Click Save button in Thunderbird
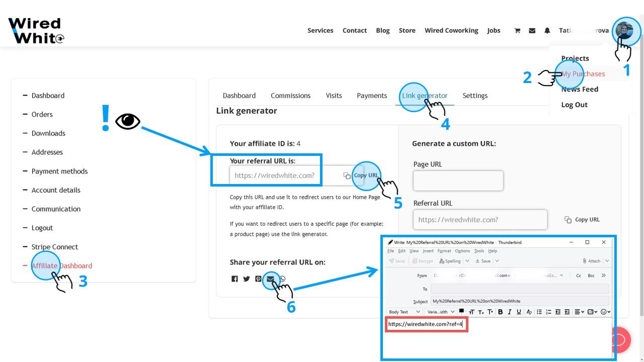This screenshot has width=644, height=362. [483, 261]
